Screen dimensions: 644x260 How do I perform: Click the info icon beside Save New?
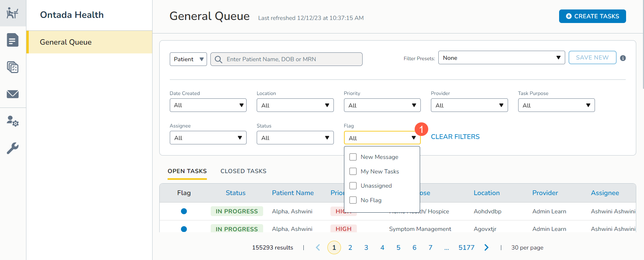click(623, 58)
